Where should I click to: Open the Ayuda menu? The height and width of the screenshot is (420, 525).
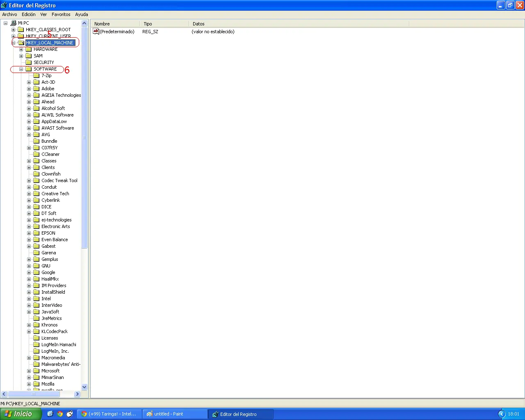tap(82, 14)
